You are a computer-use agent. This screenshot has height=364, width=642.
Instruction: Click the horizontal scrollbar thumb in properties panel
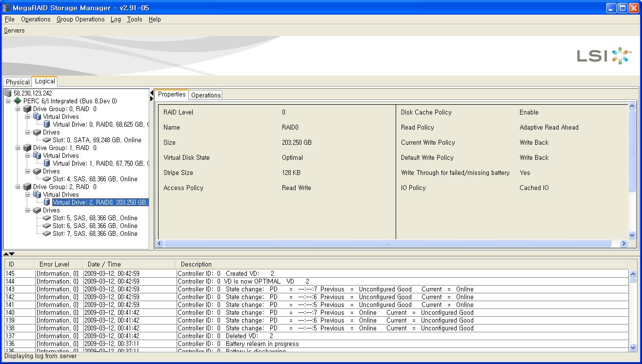387,243
